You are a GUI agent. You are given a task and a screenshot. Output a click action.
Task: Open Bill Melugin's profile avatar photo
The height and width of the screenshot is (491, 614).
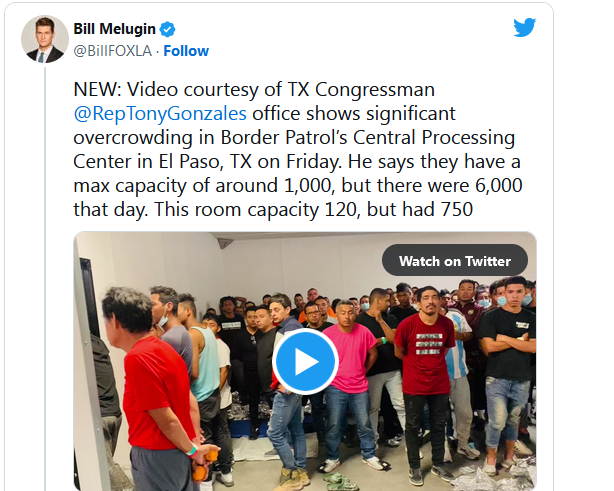45,39
